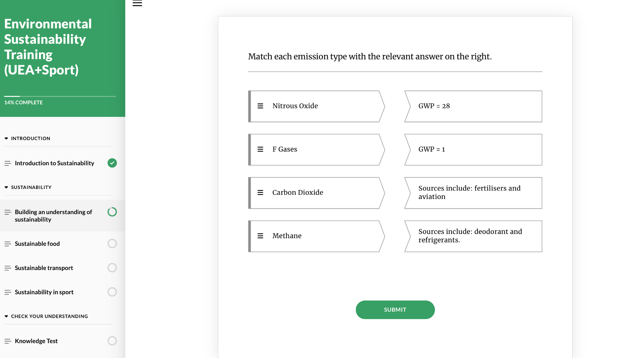This screenshot has height=358, width=644.
Task: Click lesson icon beside Sustainable transport
Action: (x=8, y=268)
